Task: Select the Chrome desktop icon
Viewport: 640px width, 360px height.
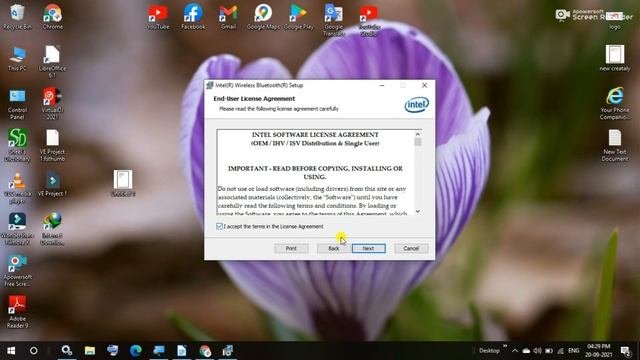Action: [x=53, y=17]
